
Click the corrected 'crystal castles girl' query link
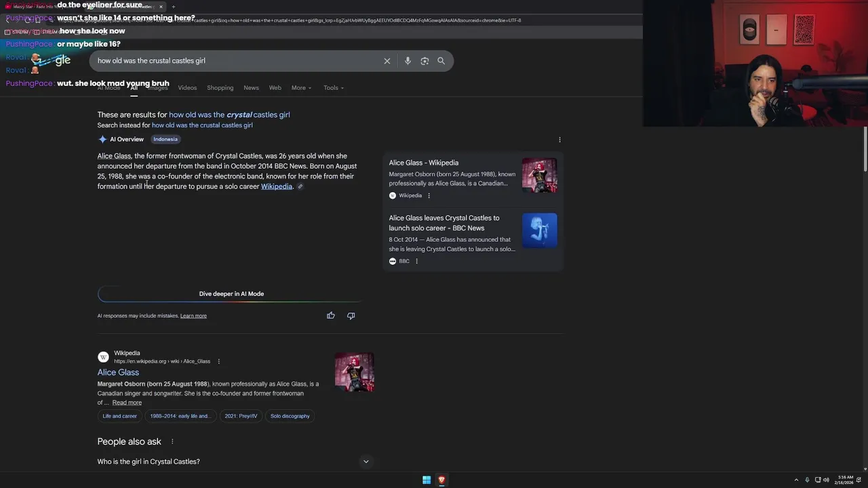pos(229,115)
